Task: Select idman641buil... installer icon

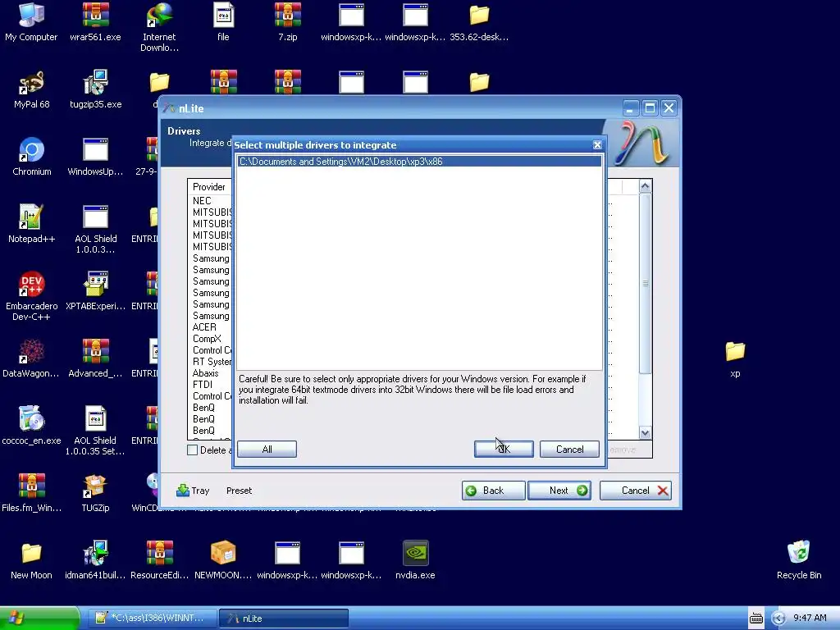Action: tap(95, 560)
